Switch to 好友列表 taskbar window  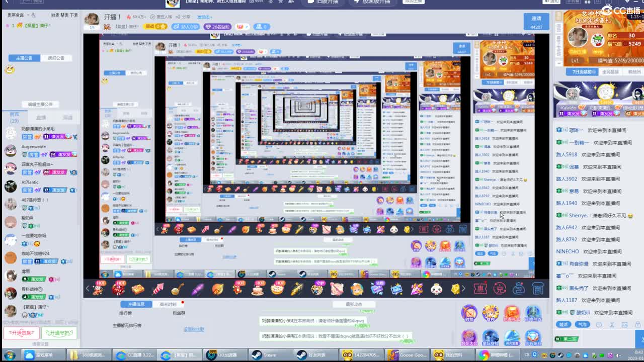pyautogui.click(x=316, y=355)
